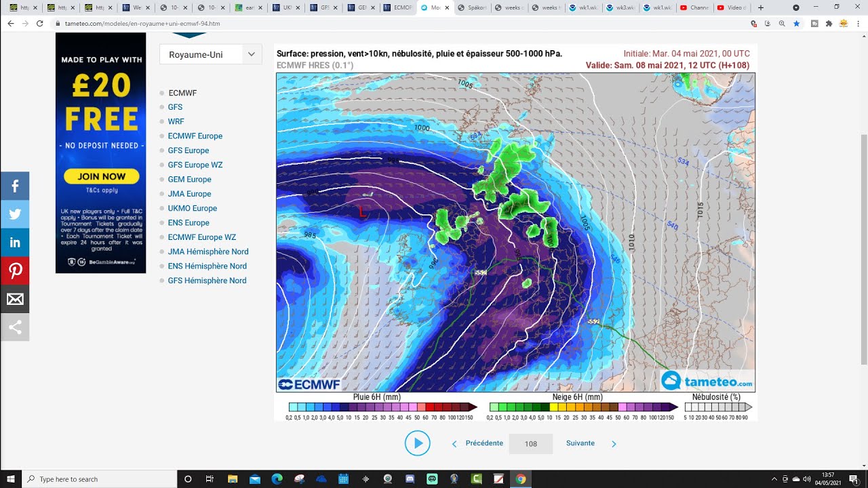The width and height of the screenshot is (868, 488).
Task: Share page on Pinterest
Action: [x=15, y=271]
